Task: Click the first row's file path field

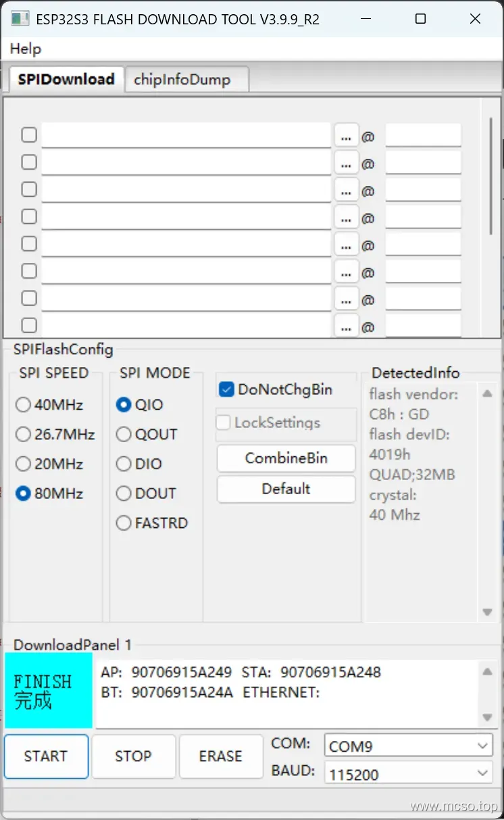Action: (186, 135)
